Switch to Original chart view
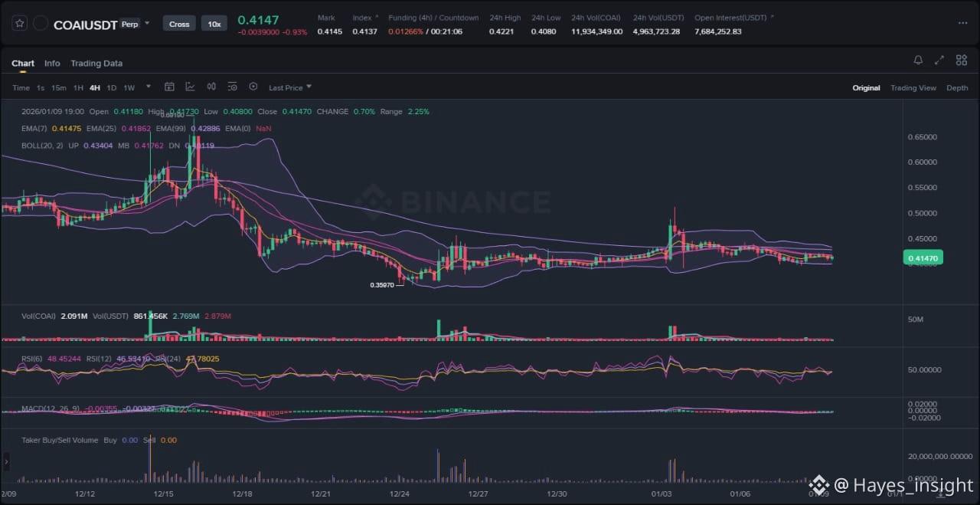The image size is (980, 505). pyautogui.click(x=866, y=88)
